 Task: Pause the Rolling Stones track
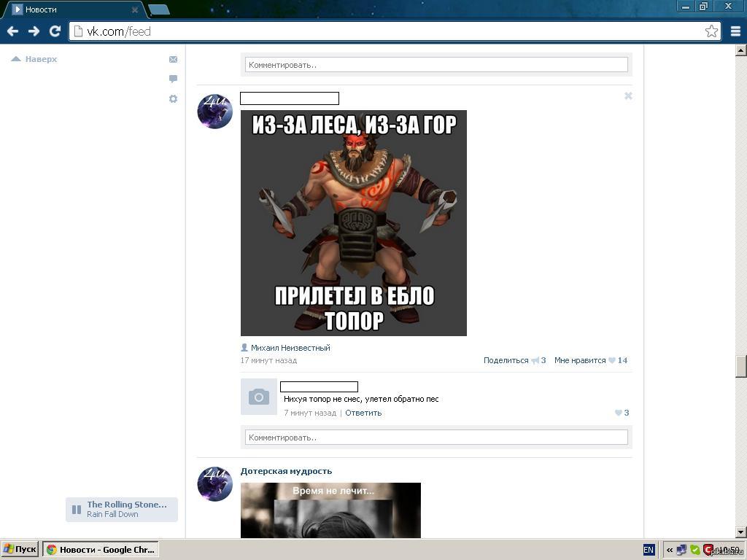76,510
